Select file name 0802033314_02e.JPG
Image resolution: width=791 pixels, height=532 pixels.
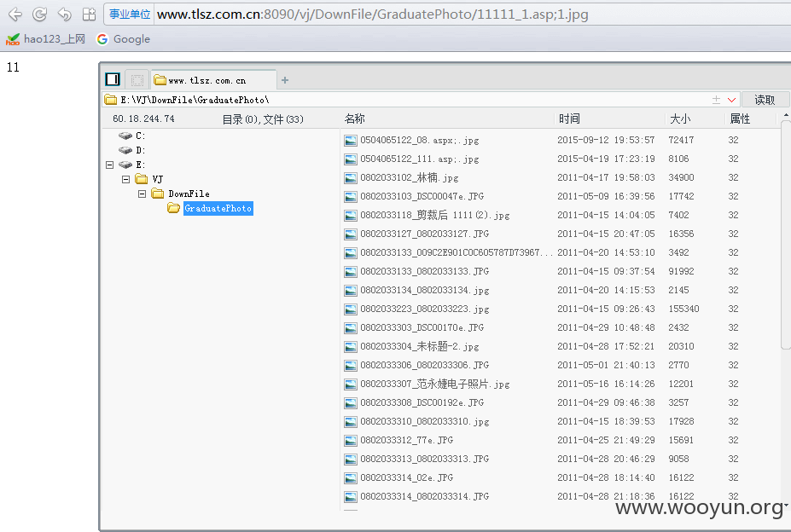(x=407, y=477)
